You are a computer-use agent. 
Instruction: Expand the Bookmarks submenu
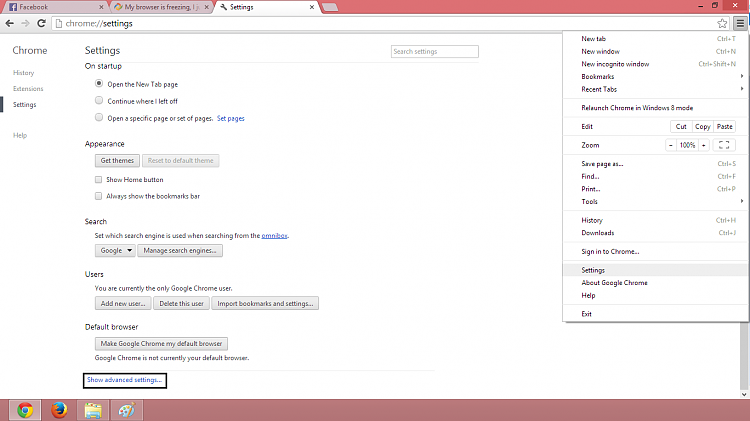656,77
